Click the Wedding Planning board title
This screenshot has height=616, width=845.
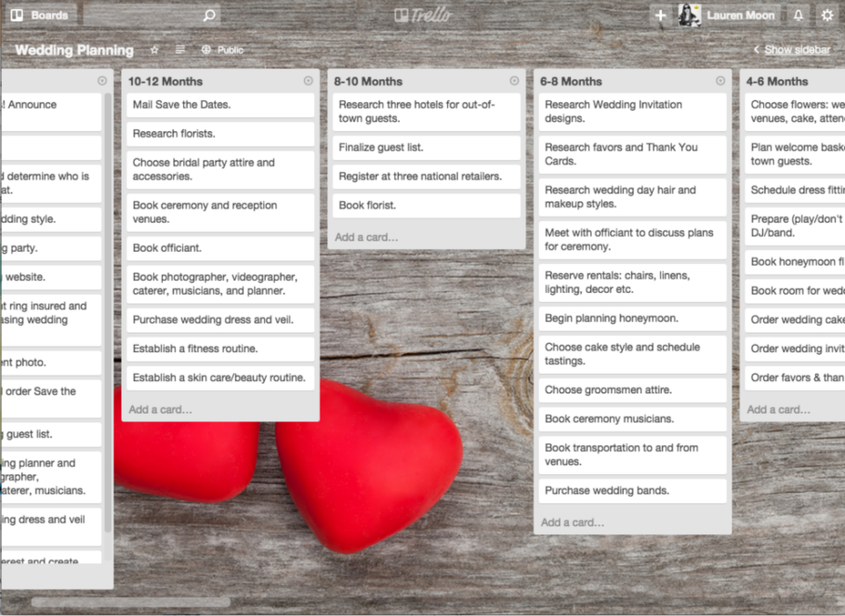(75, 50)
